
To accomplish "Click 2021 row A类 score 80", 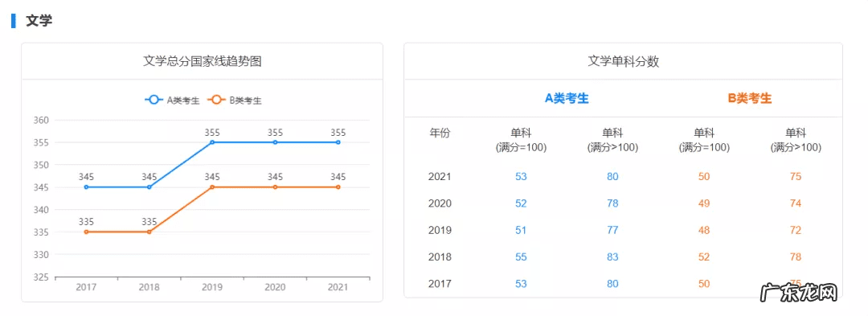I will click(x=612, y=177).
